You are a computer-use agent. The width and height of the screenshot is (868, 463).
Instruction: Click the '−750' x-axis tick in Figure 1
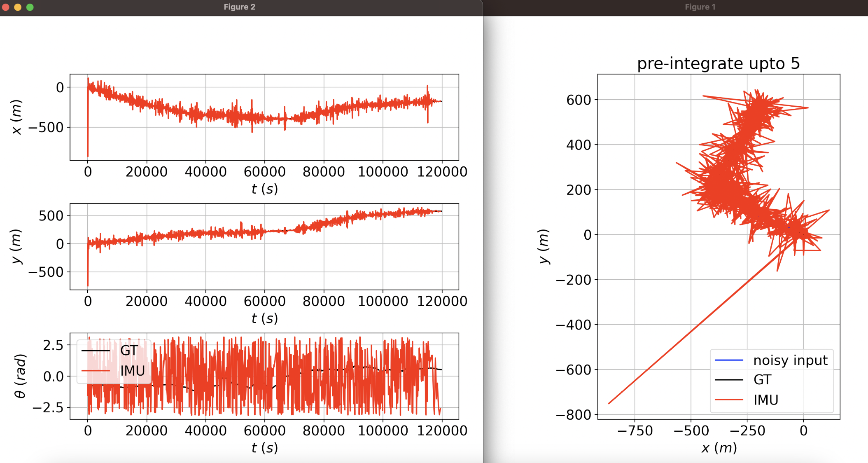pyautogui.click(x=635, y=431)
